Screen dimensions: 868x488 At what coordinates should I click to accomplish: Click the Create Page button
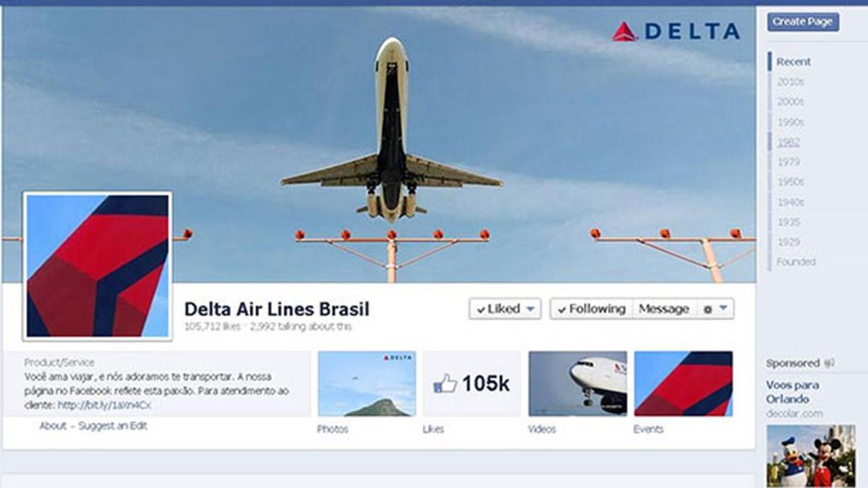coord(803,22)
